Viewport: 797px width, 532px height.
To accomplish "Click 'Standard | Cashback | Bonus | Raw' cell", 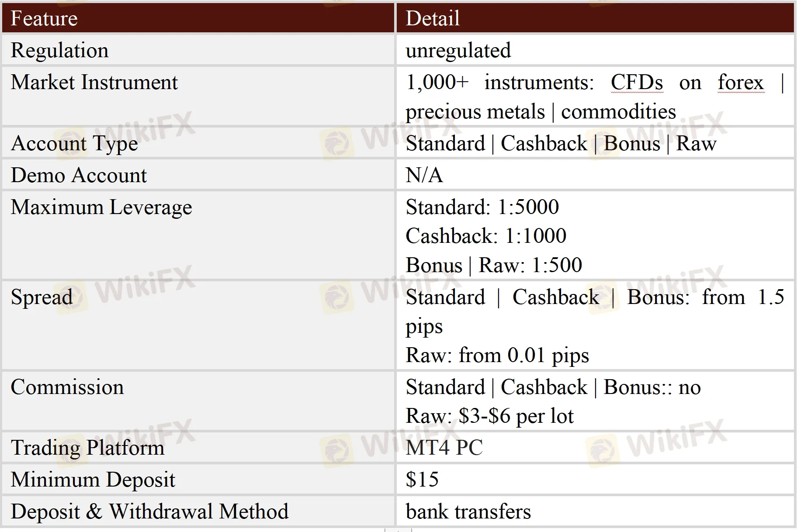I will 561,144.
